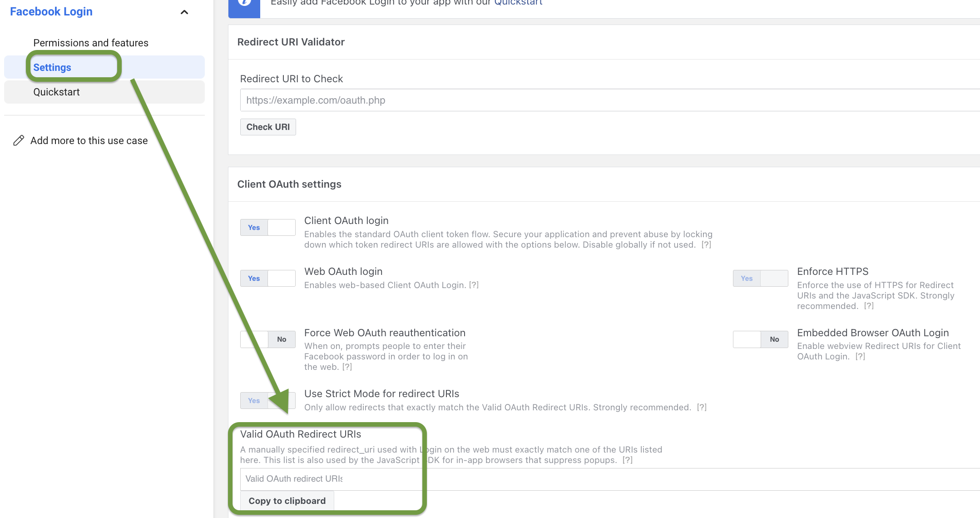Toggle Force Web OAuth reauthentication switch
The height and width of the screenshot is (518, 980).
click(268, 339)
